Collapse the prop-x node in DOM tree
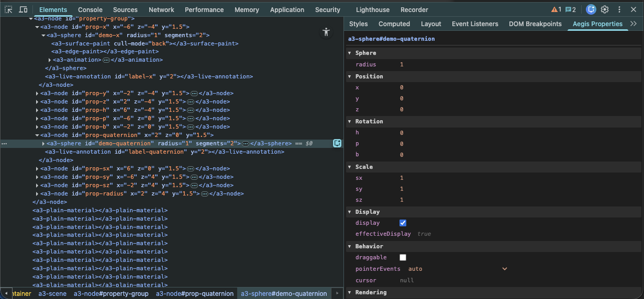The height and width of the screenshot is (299, 644). [37, 27]
